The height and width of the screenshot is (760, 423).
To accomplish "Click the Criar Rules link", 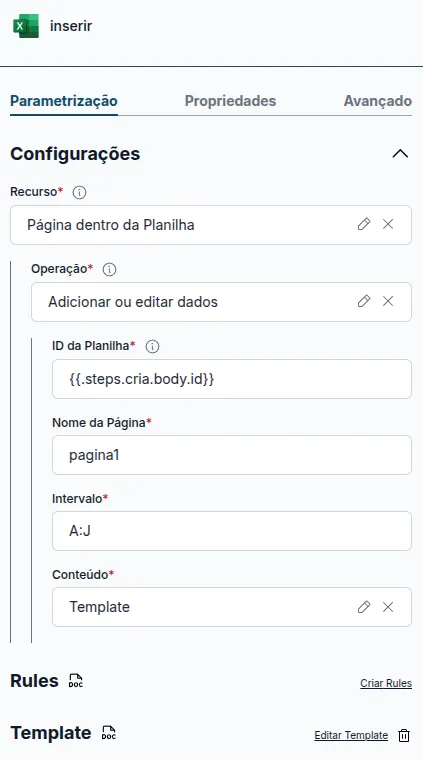I will (x=386, y=683).
